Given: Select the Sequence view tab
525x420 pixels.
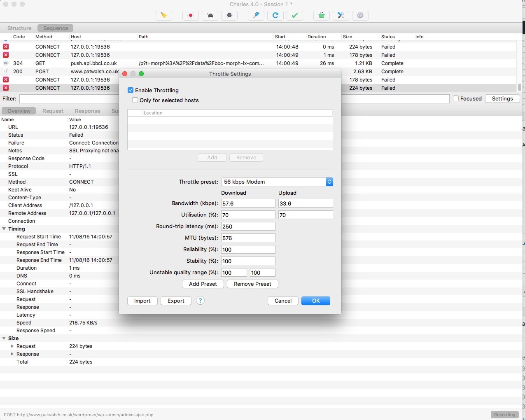Looking at the screenshot, I should 56,28.
